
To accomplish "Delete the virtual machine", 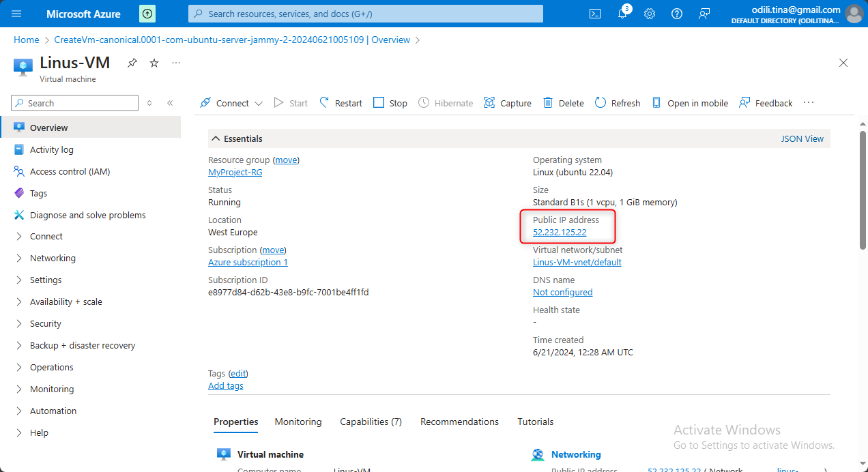I will (564, 103).
